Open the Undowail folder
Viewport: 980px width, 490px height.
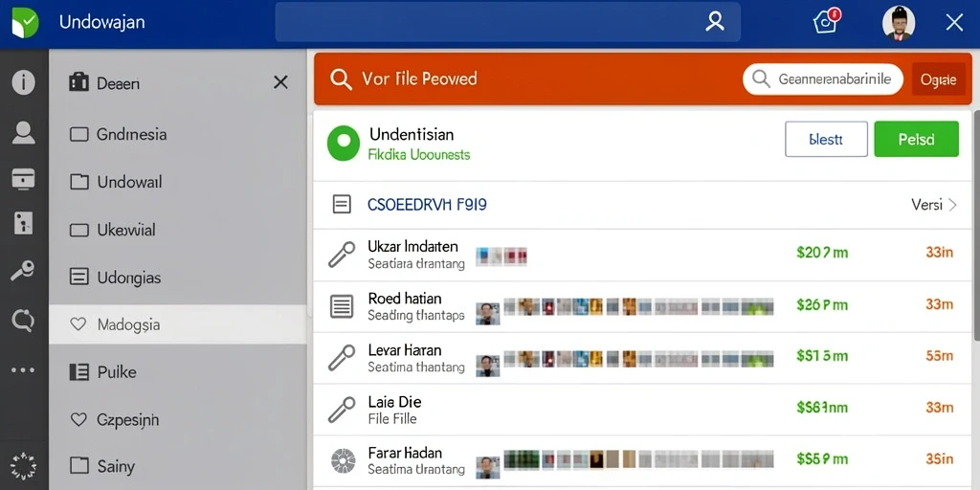(x=177, y=182)
